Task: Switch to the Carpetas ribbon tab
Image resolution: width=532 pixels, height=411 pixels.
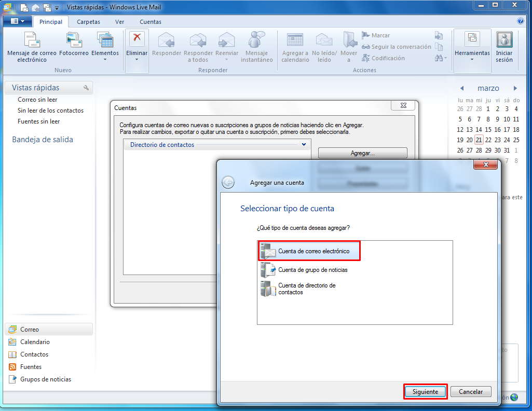Action: (88, 22)
